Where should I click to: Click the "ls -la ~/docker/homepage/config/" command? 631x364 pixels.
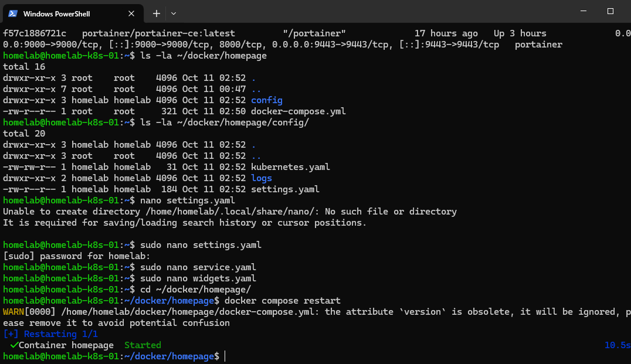[x=225, y=123]
